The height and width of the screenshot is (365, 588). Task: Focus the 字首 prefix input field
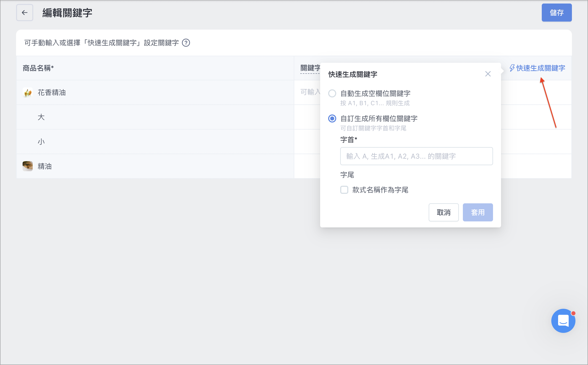[x=416, y=156]
